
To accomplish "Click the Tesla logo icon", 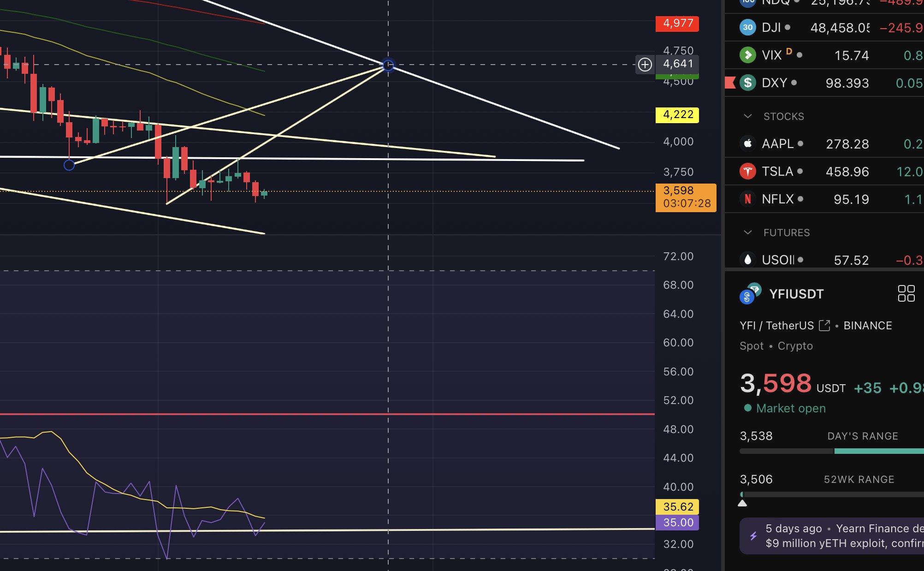I will (x=747, y=171).
